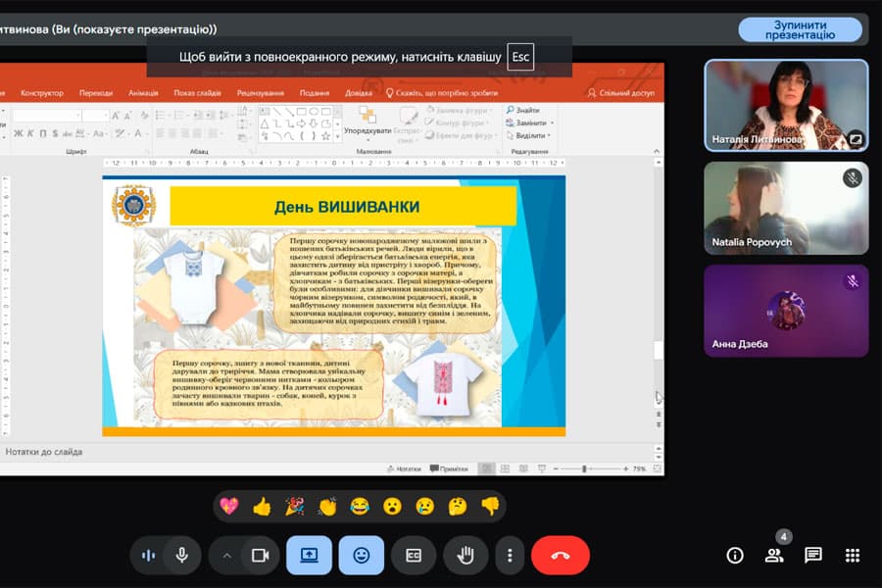The height and width of the screenshot is (588, 882).
Task: Switch to the Рецензування ribbon tab
Action: pos(260,93)
